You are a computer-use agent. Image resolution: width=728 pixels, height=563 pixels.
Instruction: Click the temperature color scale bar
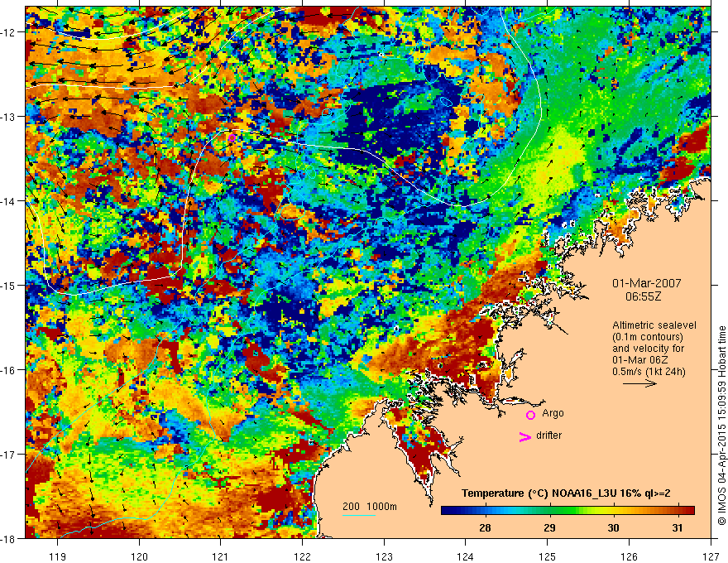coord(568,510)
